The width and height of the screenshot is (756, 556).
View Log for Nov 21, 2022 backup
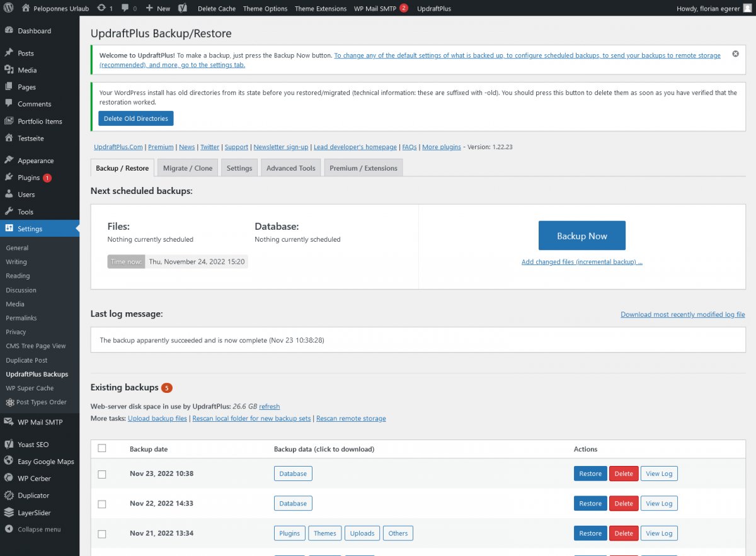click(x=659, y=533)
